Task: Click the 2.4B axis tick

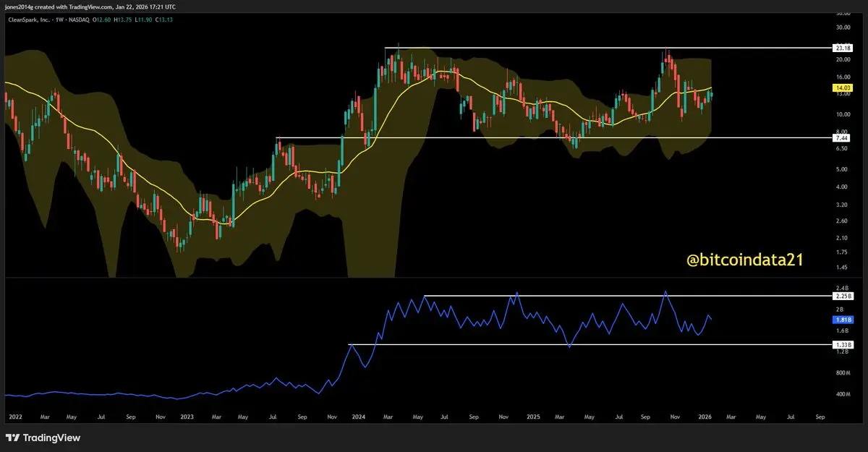Action: (x=841, y=288)
